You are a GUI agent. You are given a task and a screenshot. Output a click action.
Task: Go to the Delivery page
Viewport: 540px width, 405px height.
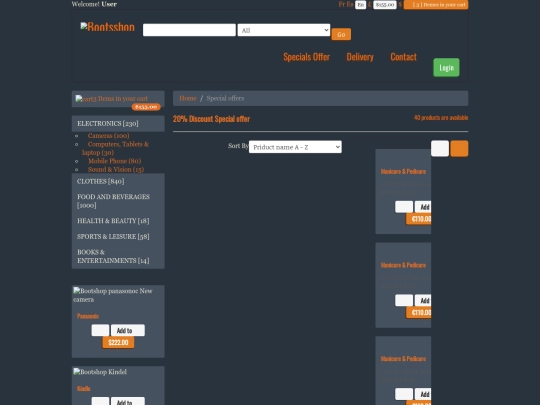360,57
